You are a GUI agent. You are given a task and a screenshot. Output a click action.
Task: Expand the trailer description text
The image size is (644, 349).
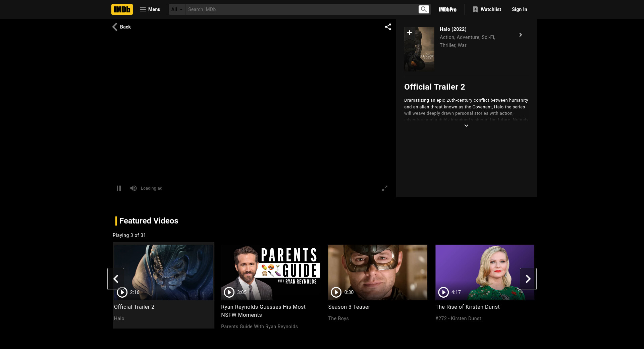466,126
